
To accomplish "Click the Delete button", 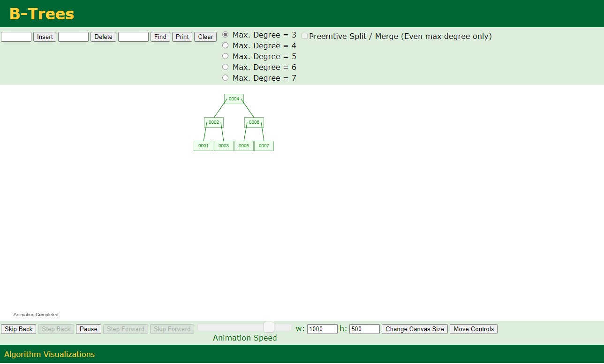I will [103, 37].
